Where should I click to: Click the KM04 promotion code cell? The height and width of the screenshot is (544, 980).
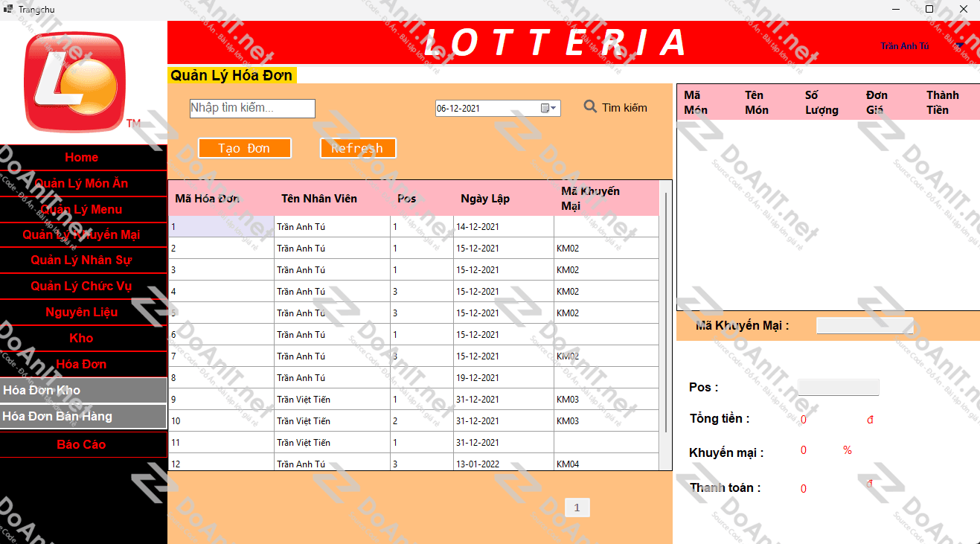coord(606,464)
